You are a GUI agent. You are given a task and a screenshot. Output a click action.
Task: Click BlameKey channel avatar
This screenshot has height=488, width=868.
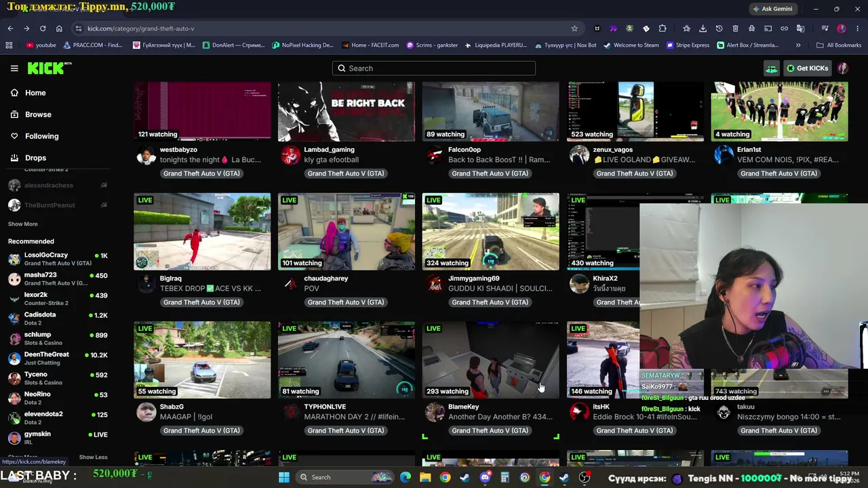pos(435,412)
